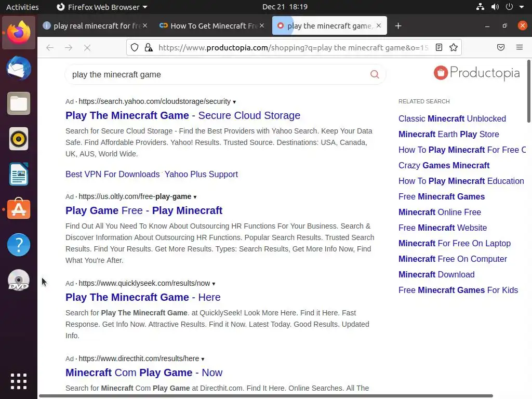Click the tracking protection shield icon
This screenshot has width=532, height=399.
coord(135,47)
